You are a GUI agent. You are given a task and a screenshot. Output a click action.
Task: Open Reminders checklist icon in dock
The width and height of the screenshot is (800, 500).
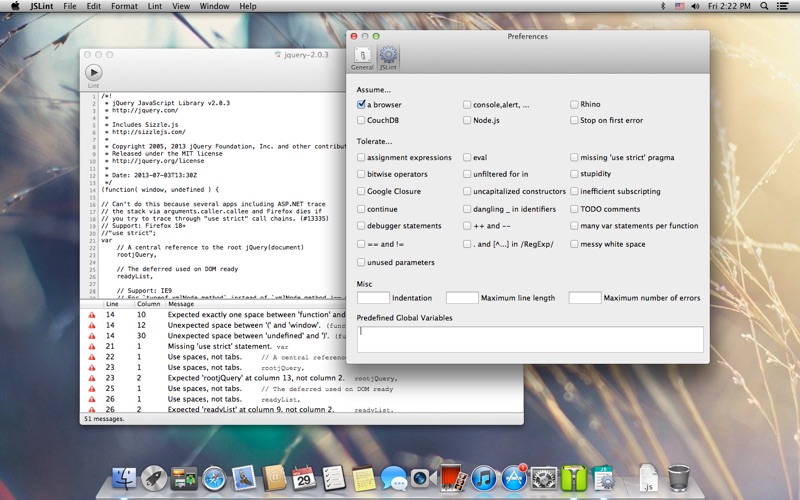[334, 478]
